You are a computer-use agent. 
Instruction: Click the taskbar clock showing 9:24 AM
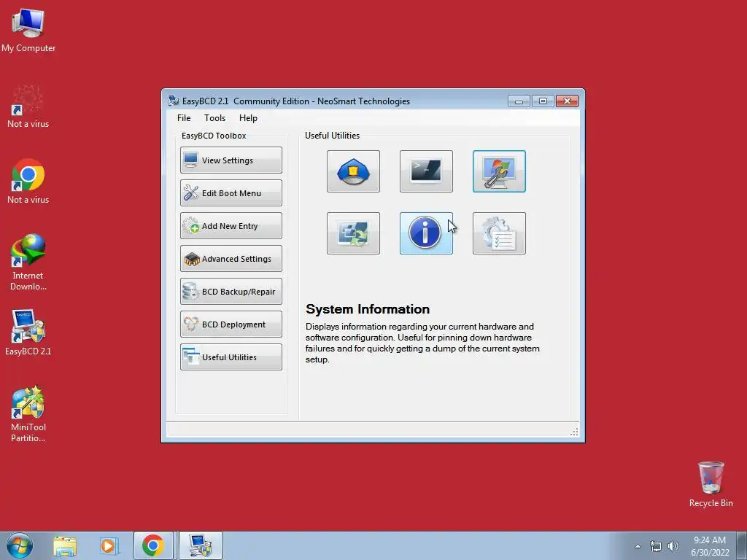710,546
